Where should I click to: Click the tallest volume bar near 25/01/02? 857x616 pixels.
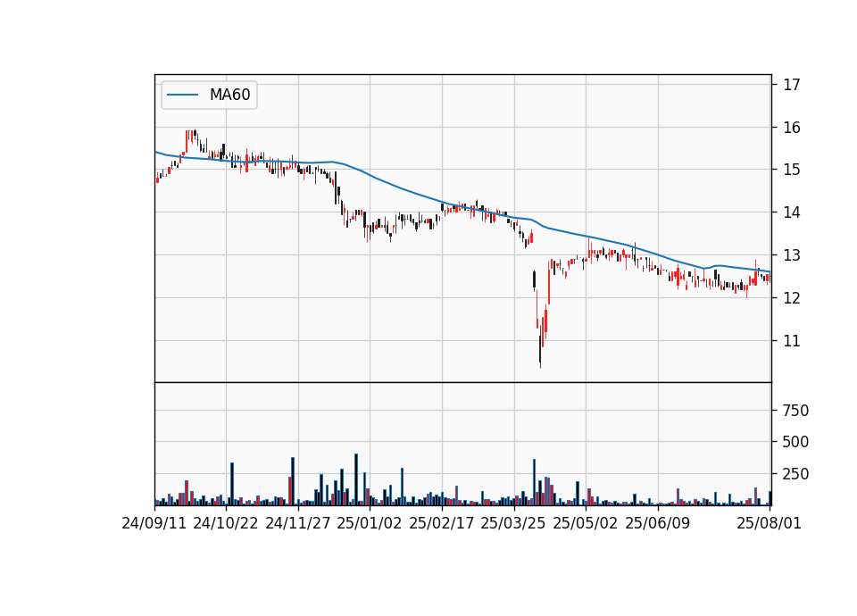356,479
